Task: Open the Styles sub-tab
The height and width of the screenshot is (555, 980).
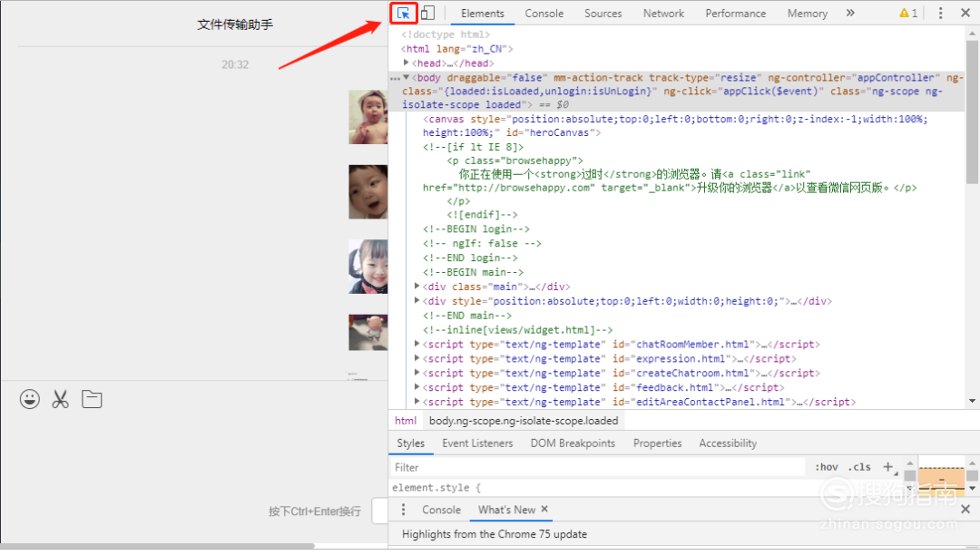Action: pyautogui.click(x=411, y=443)
